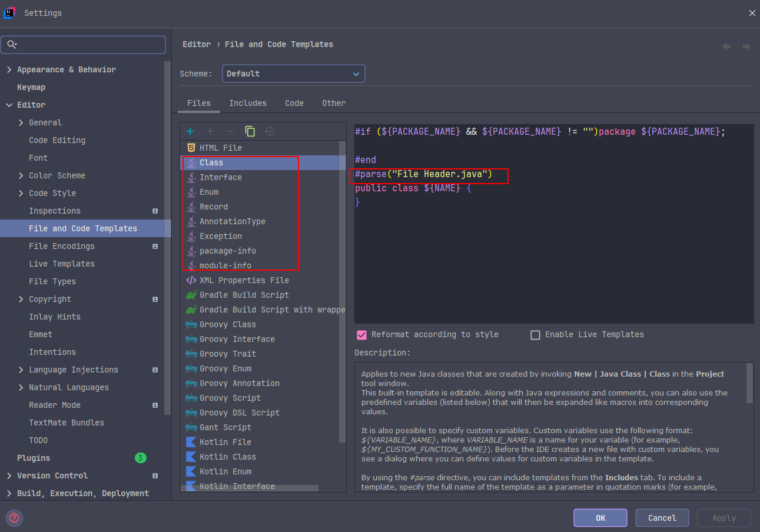The width and height of the screenshot is (760, 532).
Task: Click the description panel vertical scrollbar
Action: [x=749, y=383]
